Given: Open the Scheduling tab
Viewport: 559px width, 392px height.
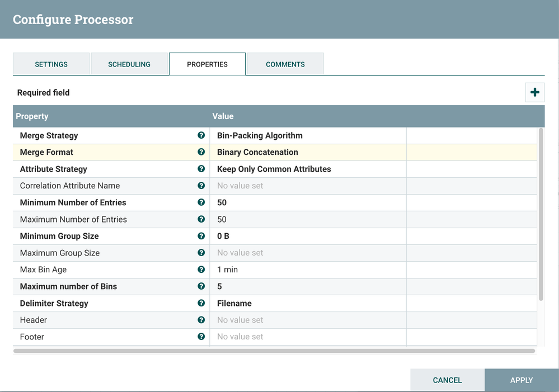Looking at the screenshot, I should click(129, 64).
